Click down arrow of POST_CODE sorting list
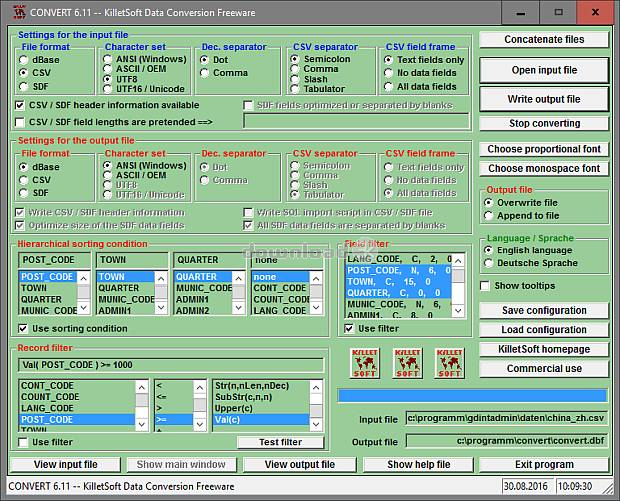620x501 pixels. 84,307
